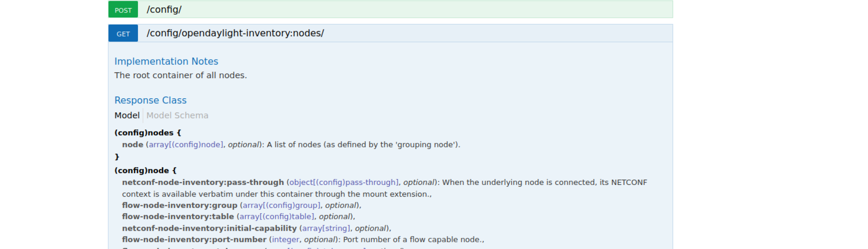Click the Implementation Notes heading
868x249 pixels.
(166, 61)
